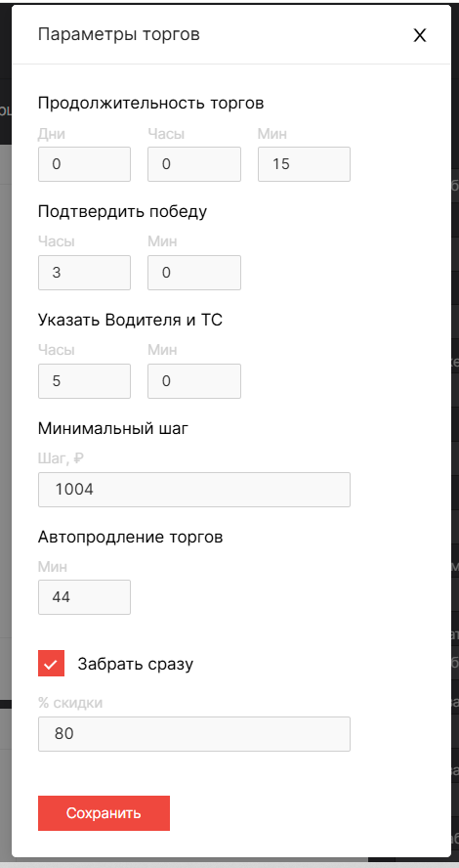Screen dimensions: 459x868
Task: Click the Автопродление торгов minutes field
Action: point(85,596)
